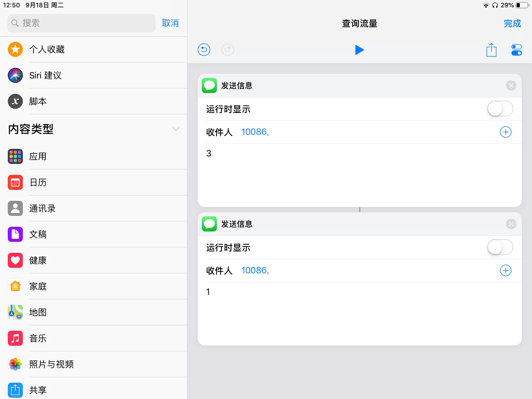Run the shortcut with play button
This screenshot has height=399, width=532.
(360, 50)
